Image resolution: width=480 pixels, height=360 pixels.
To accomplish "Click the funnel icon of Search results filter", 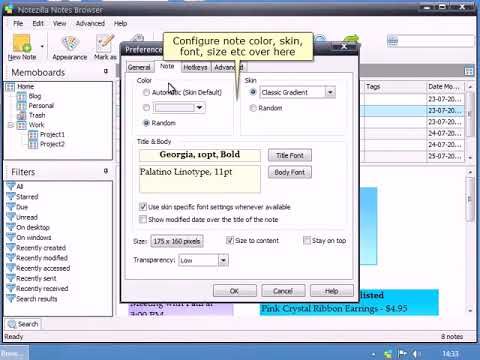I will click(x=11, y=299).
